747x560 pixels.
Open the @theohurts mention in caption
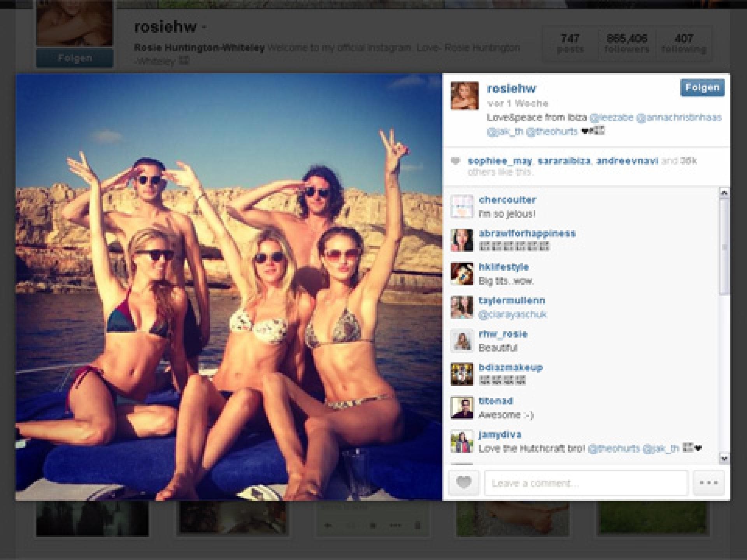551,131
